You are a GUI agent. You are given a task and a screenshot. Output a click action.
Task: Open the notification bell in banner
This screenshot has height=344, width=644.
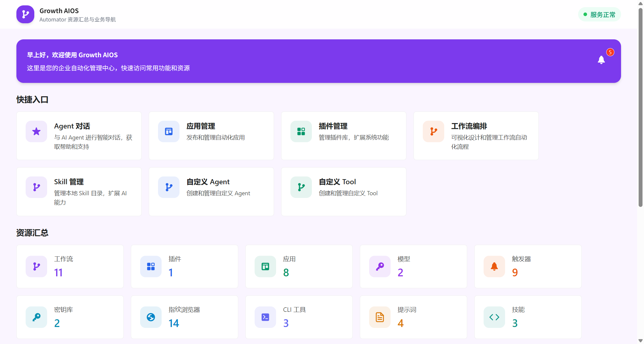pos(601,60)
